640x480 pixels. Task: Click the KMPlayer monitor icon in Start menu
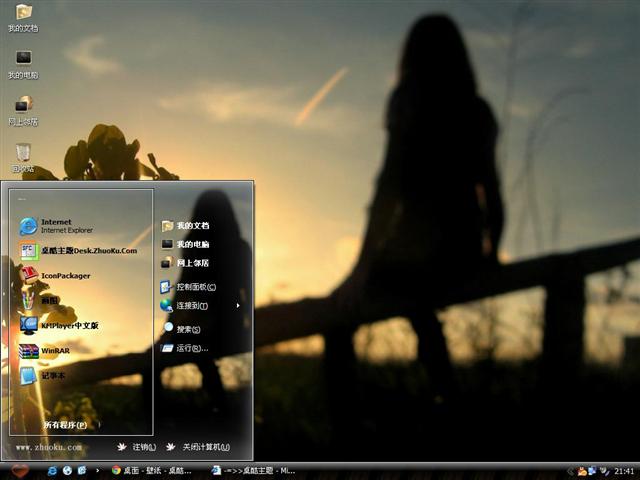click(29, 325)
